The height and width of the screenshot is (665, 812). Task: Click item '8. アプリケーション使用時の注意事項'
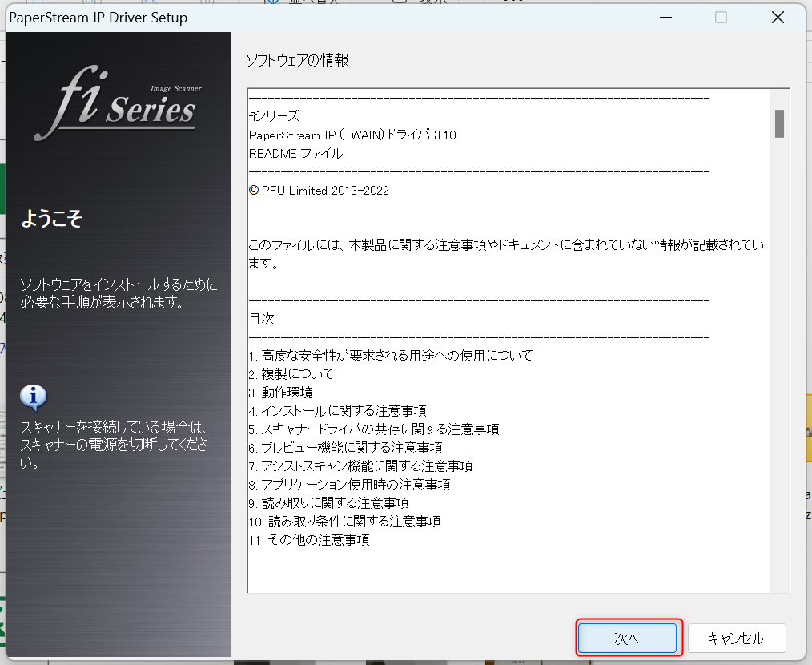pyautogui.click(x=350, y=485)
